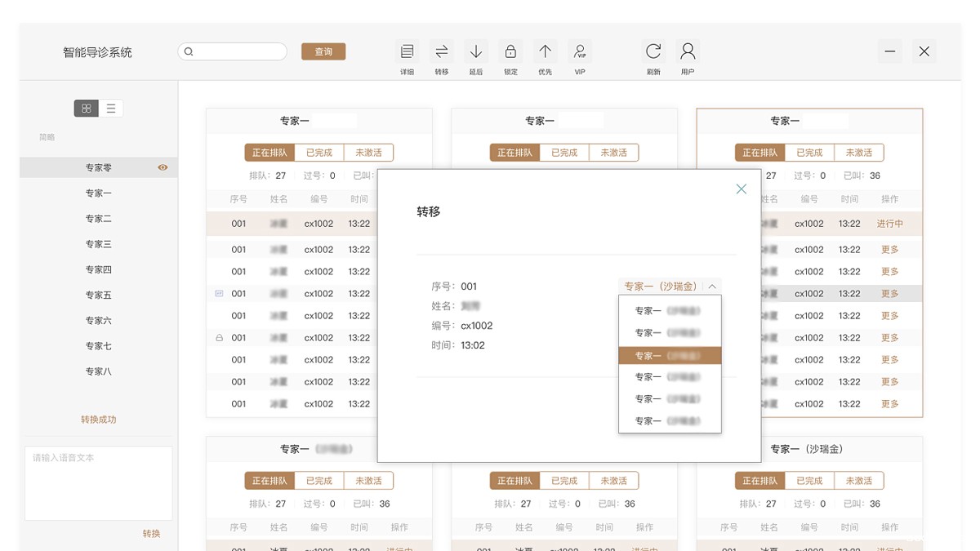Close the 转移 transfer dialog
Viewport: 980px width, 551px height.
[x=741, y=189]
